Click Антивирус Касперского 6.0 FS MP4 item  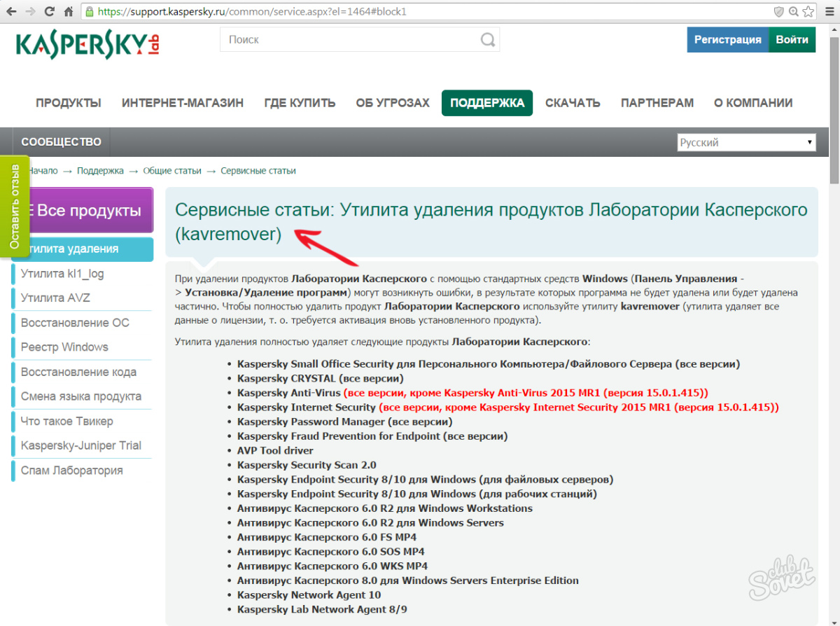pos(327,537)
